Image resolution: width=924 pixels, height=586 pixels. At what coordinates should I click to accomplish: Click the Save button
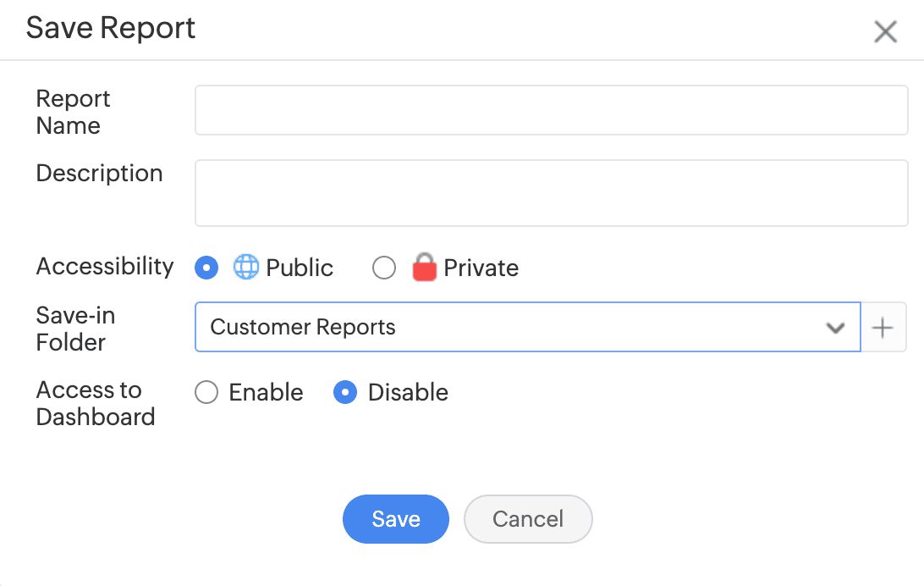(x=395, y=519)
